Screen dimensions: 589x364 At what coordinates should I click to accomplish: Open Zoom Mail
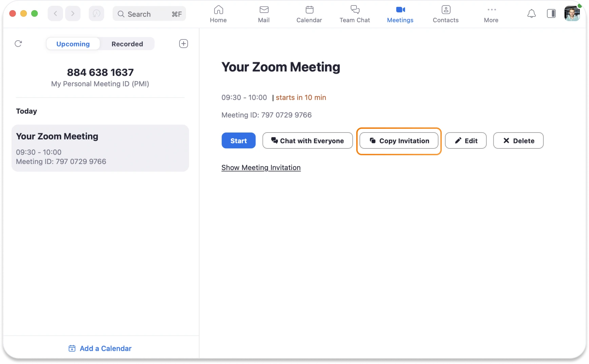click(x=264, y=14)
